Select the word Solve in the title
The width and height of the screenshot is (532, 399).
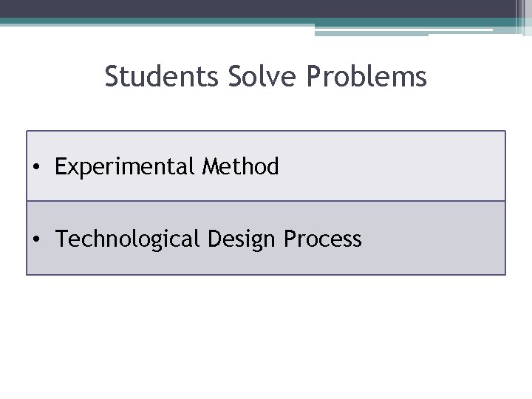click(262, 76)
